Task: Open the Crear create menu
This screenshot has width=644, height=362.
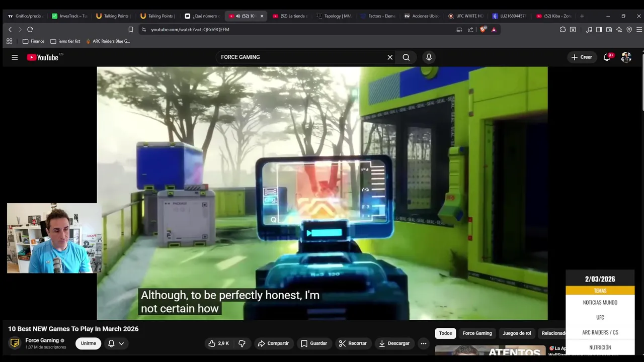Action: 582,57
